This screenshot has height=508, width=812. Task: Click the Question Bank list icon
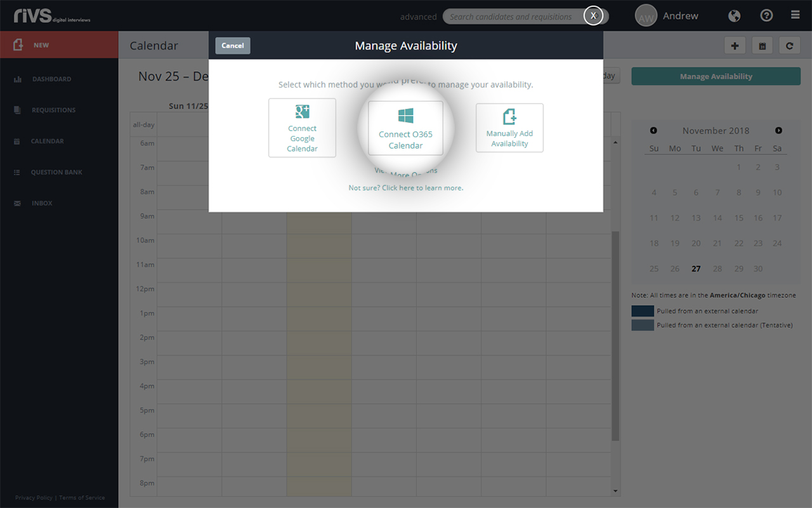(18, 172)
